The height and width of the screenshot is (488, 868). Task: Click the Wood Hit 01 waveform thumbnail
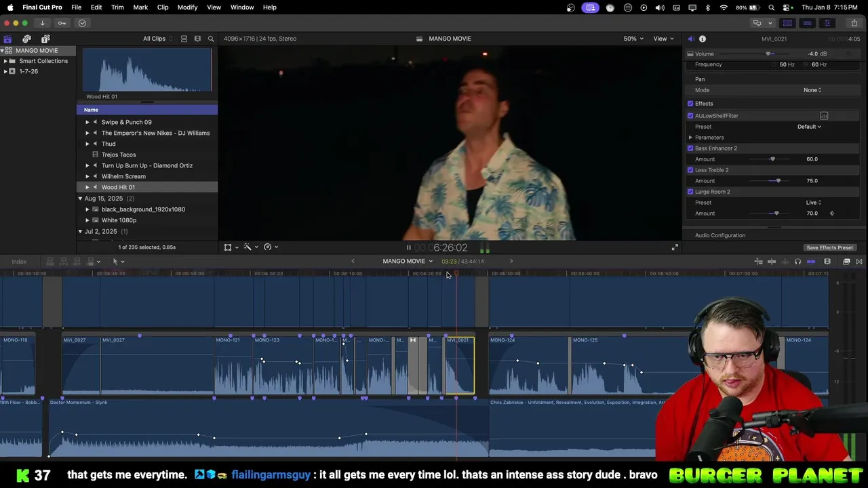pyautogui.click(x=147, y=70)
